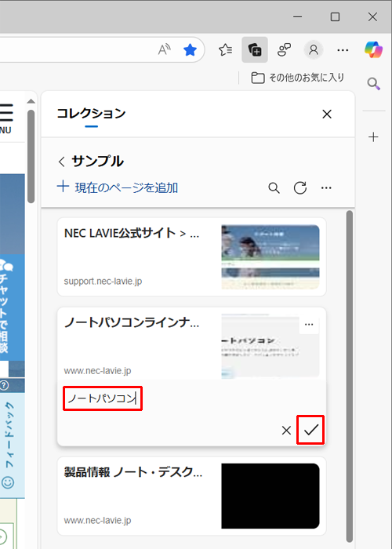Close the コレクション panel
Screen dimensions: 392x549
pos(327,115)
